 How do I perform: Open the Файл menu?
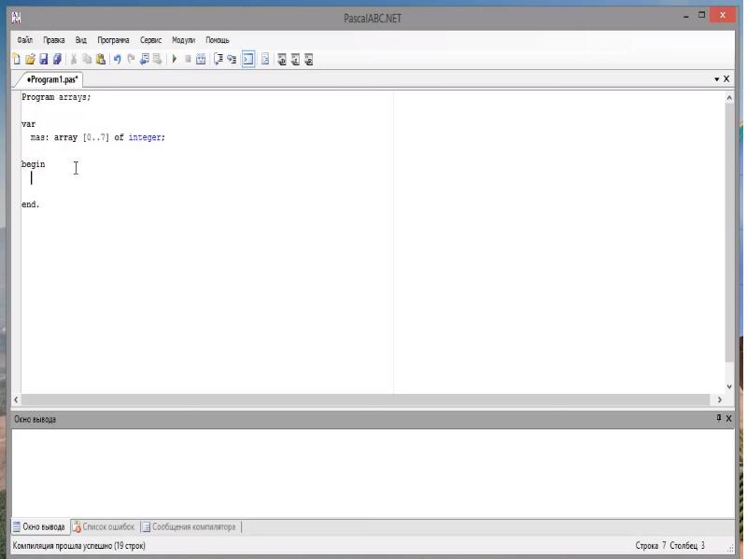click(x=24, y=40)
